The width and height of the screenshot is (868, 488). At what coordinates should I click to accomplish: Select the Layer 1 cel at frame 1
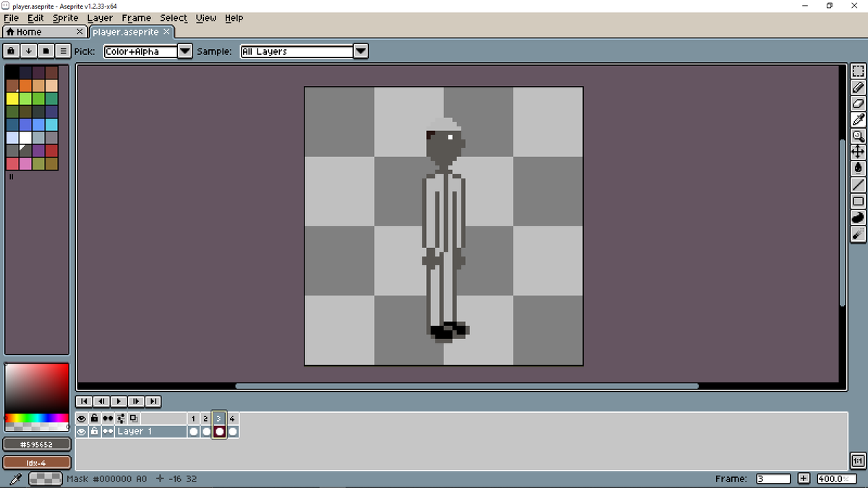point(193,432)
